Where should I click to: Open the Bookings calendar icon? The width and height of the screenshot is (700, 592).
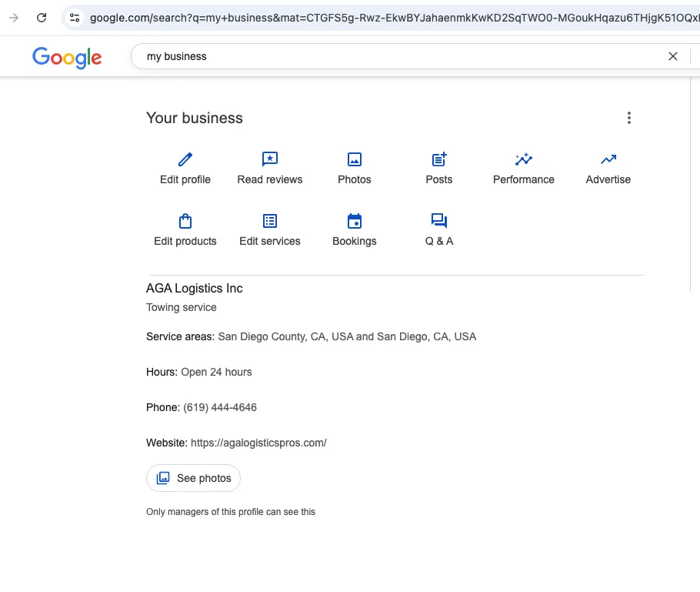coord(355,221)
